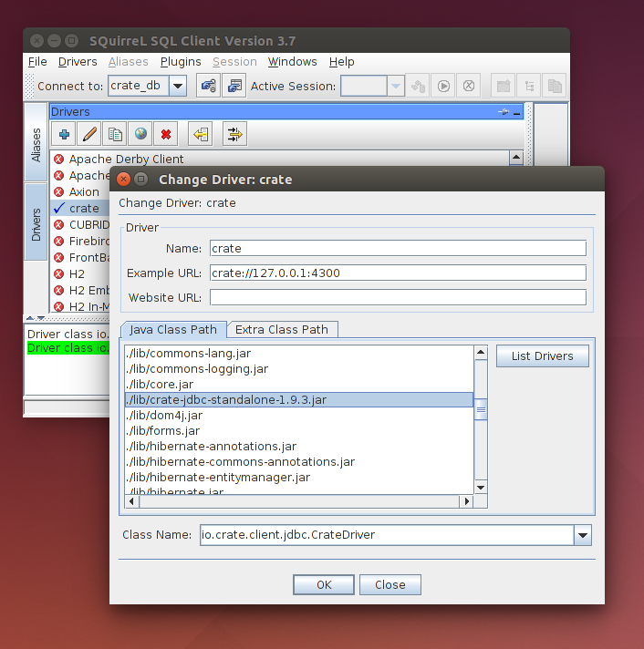Click the Delete Driver red X icon
Viewport: 644px width, 649px height.
coord(166,134)
